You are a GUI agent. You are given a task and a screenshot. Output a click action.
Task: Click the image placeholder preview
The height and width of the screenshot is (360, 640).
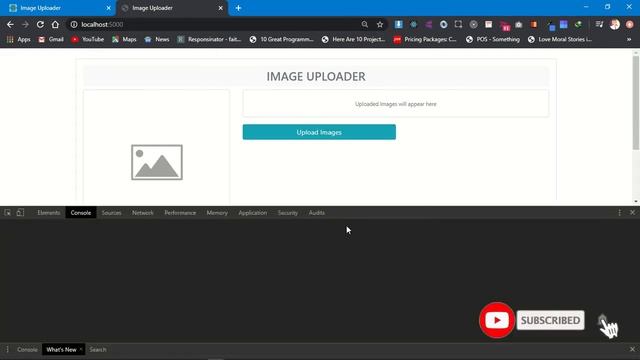coord(157,162)
